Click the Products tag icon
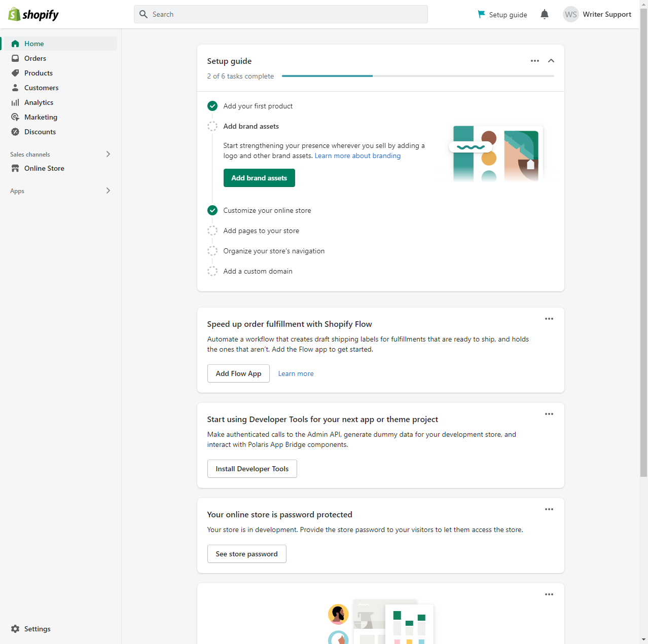Image resolution: width=648 pixels, height=644 pixels. click(x=15, y=73)
